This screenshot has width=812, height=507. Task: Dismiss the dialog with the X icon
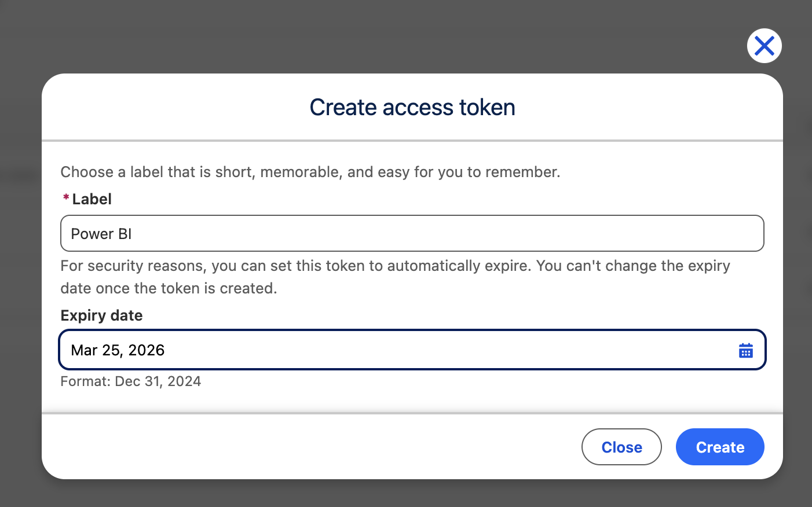tap(764, 46)
